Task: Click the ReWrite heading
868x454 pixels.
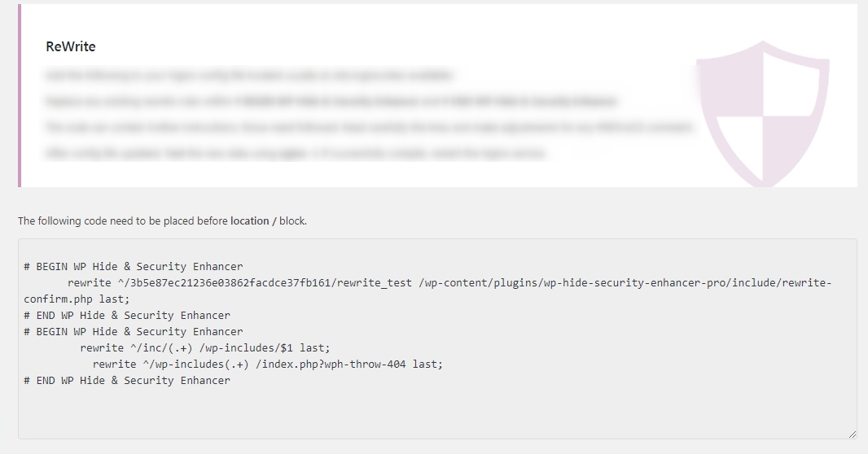Action: click(70, 46)
